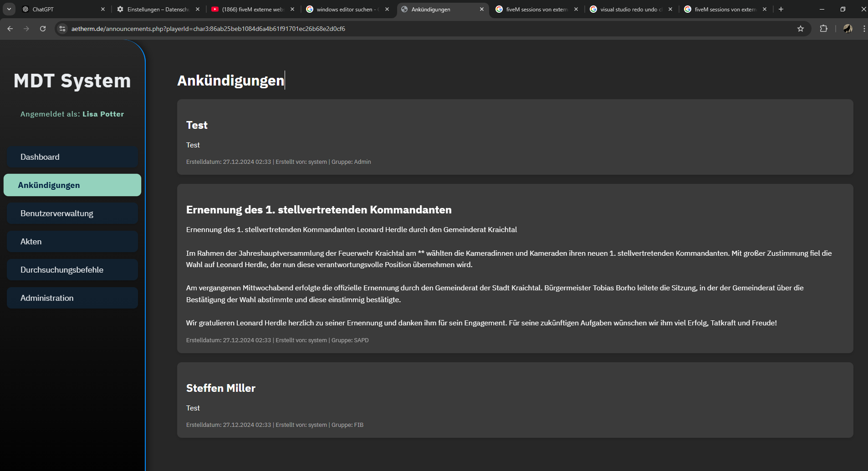Open the Chrome profile avatar

[848, 29]
